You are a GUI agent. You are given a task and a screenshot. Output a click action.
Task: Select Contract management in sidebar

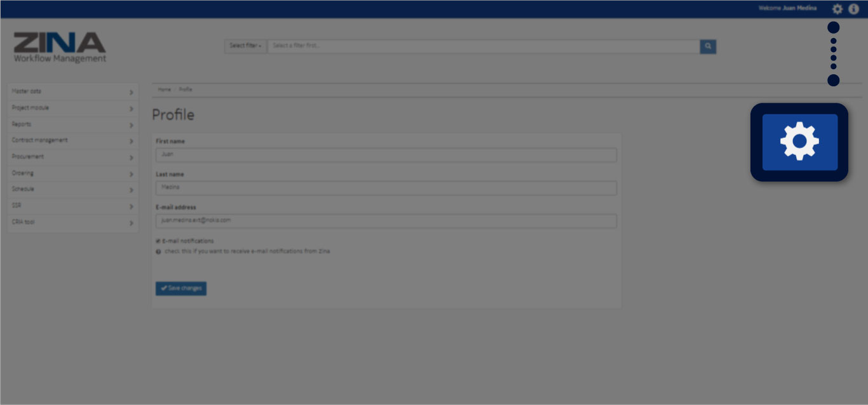click(x=39, y=140)
